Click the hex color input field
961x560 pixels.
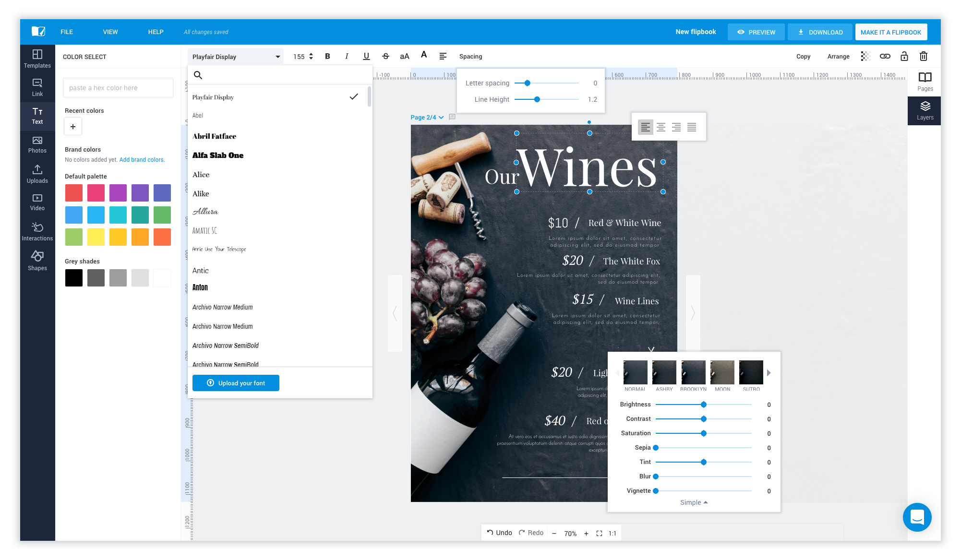[118, 88]
